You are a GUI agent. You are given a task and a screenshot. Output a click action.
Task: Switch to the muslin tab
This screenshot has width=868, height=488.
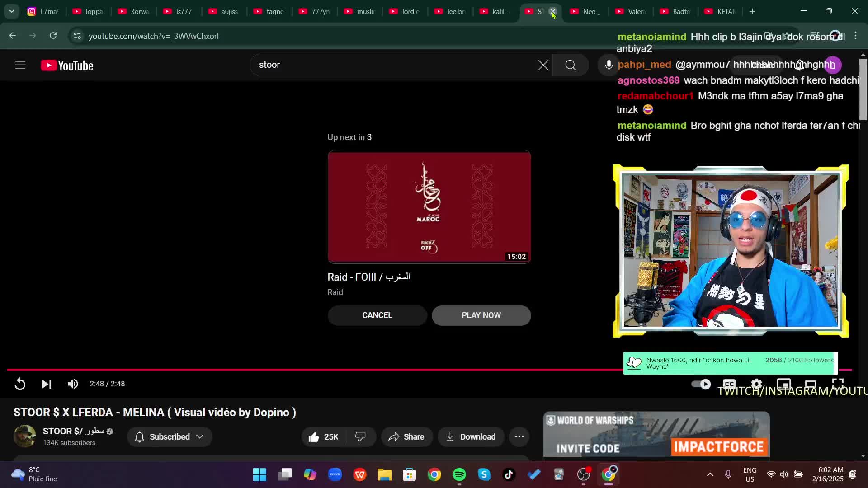[360, 12]
